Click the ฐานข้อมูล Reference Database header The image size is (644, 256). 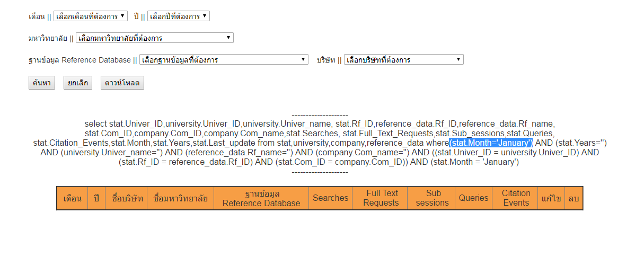coord(261,198)
